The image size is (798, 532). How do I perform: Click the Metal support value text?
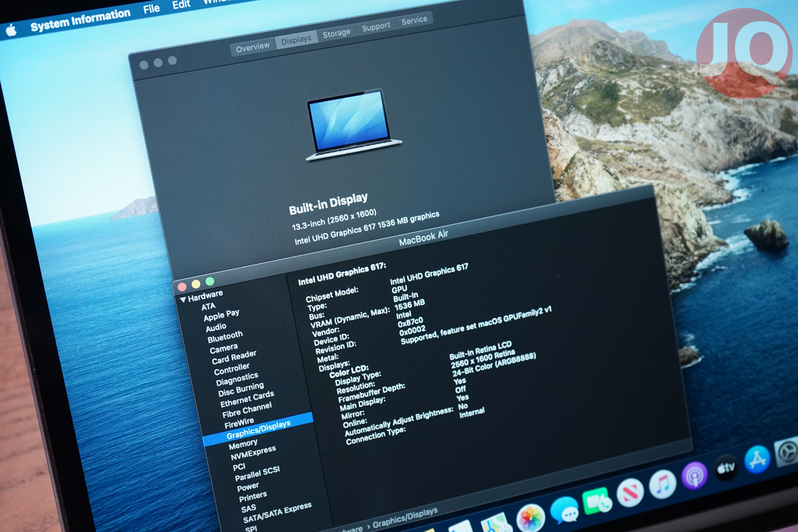pos(476,325)
